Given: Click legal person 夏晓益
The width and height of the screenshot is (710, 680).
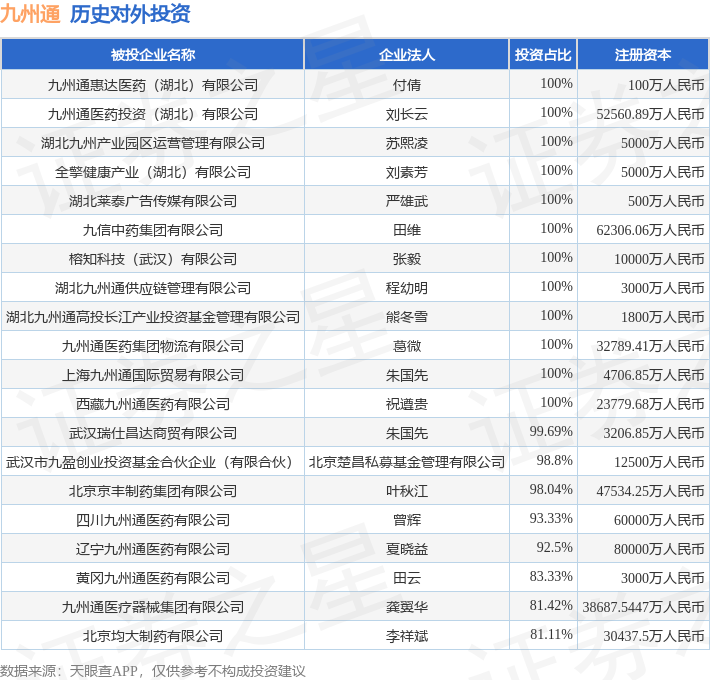Looking at the screenshot, I should 407,548.
